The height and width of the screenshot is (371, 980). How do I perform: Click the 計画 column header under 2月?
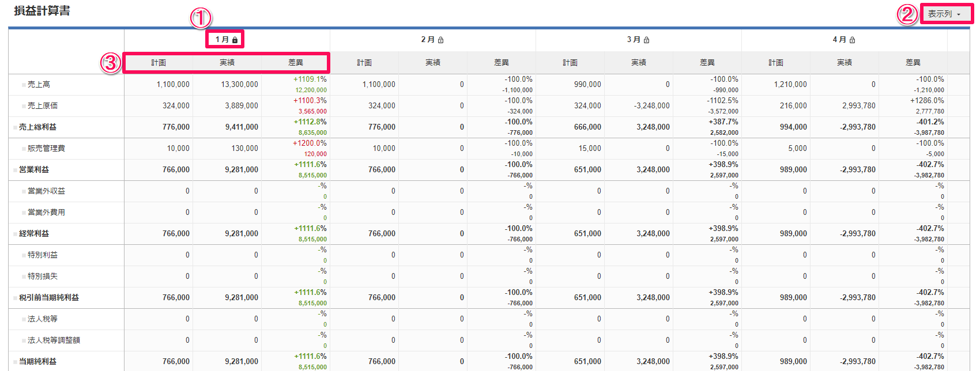[364, 63]
